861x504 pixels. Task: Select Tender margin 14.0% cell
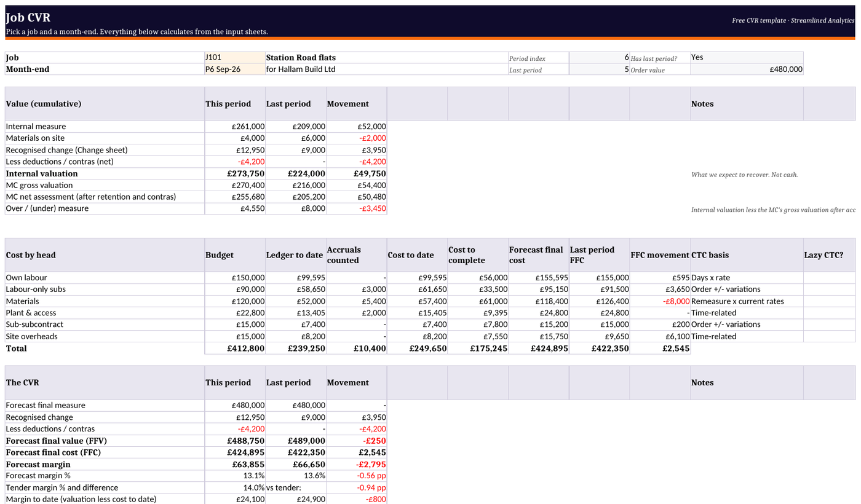[234, 487]
